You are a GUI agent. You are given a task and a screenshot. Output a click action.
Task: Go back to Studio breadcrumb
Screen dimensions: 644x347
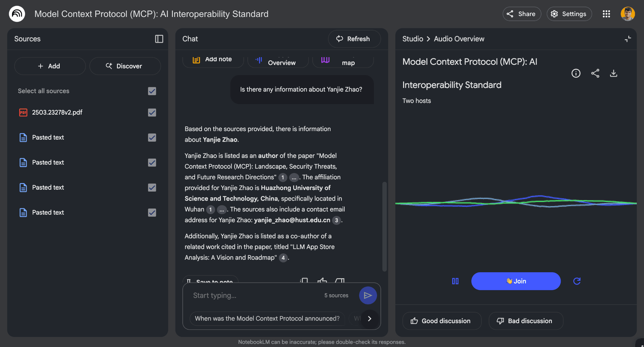tap(413, 39)
